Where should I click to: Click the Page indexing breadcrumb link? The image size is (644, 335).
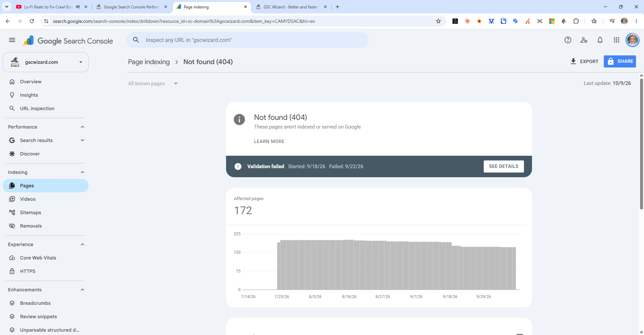149,62
